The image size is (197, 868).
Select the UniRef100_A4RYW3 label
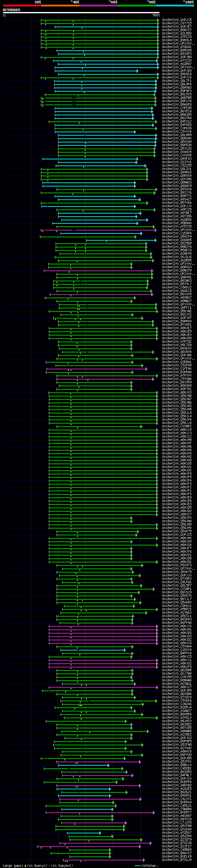pyautogui.click(x=177, y=785)
